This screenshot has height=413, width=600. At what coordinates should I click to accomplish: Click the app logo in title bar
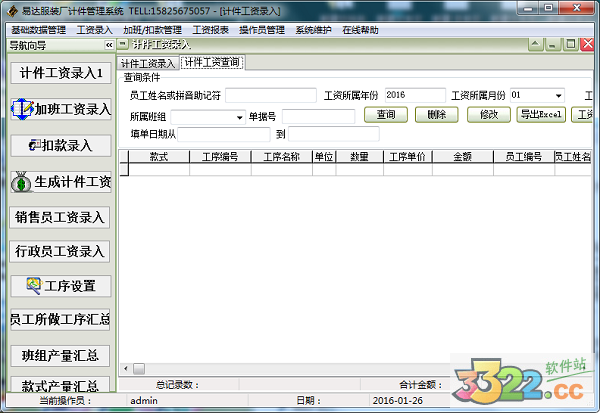point(13,11)
